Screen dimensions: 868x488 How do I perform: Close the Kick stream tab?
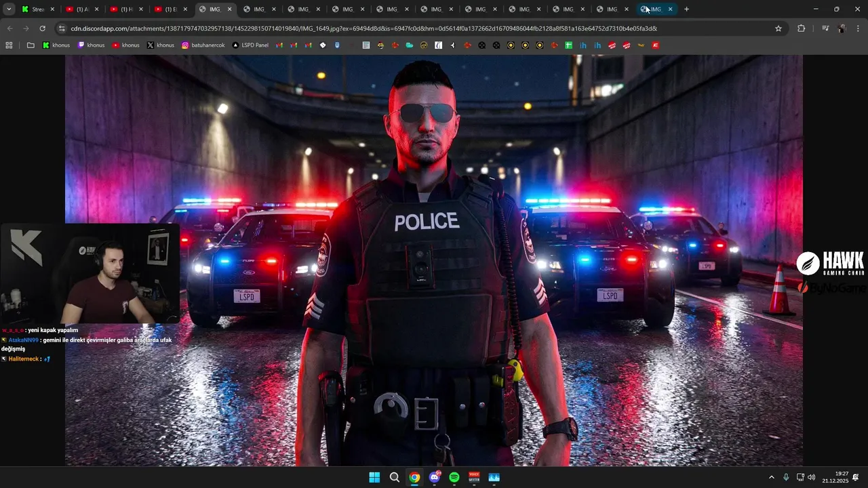pos(52,9)
